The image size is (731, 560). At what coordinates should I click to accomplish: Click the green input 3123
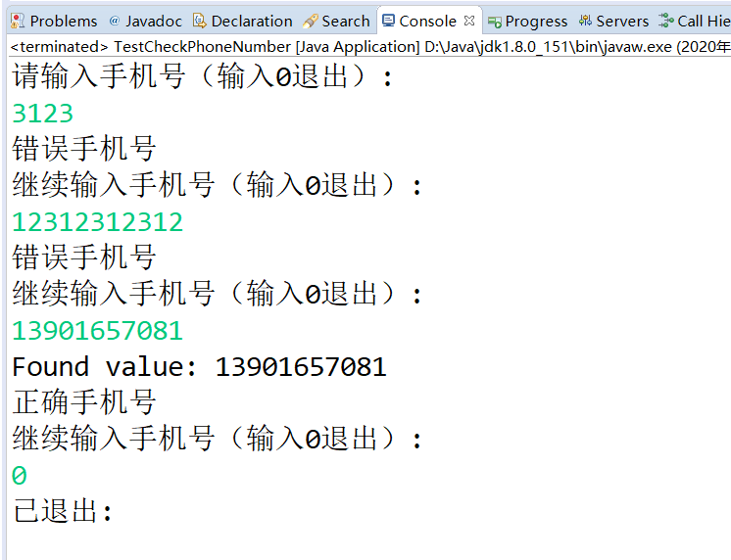(42, 114)
